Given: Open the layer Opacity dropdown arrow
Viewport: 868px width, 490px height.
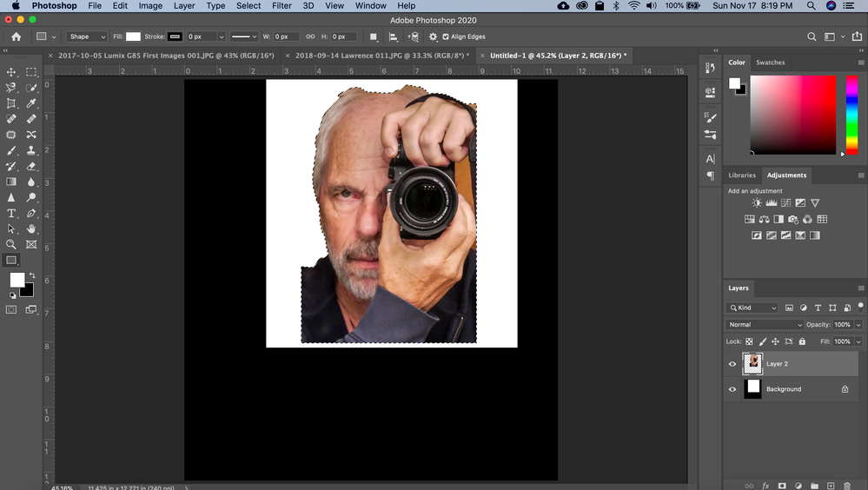Looking at the screenshot, I should [x=858, y=325].
